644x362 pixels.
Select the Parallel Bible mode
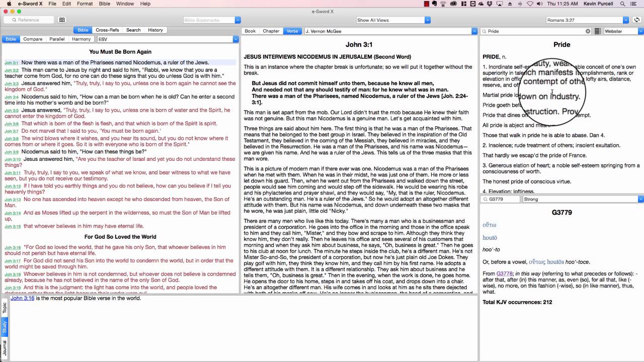pos(57,39)
